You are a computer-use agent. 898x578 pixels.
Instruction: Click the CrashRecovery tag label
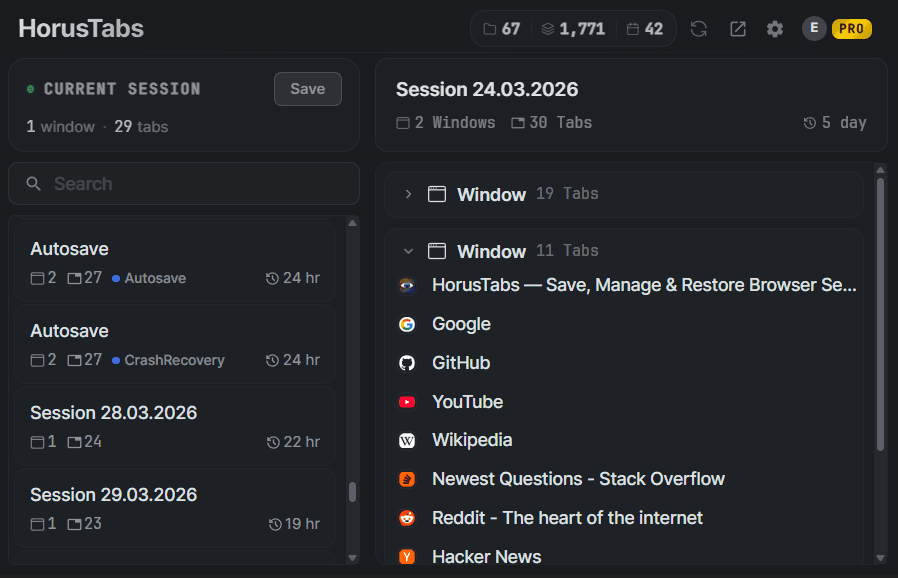[x=175, y=360]
